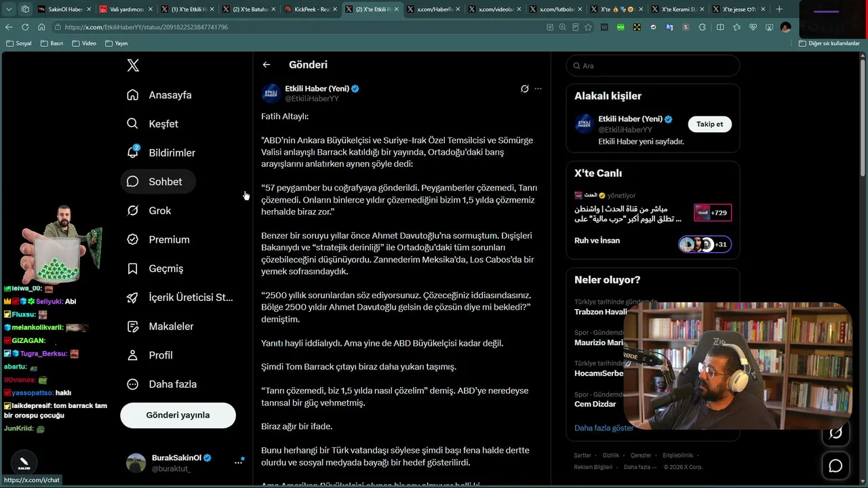Image resolution: width=868 pixels, height=488 pixels.
Task: Click the browser home icon
Action: coord(41,27)
